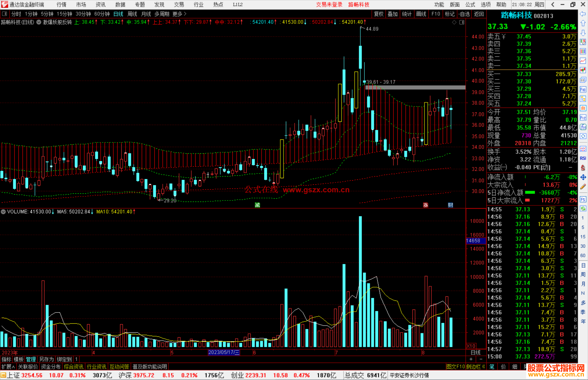Open the 行情 menu

(62, 5)
